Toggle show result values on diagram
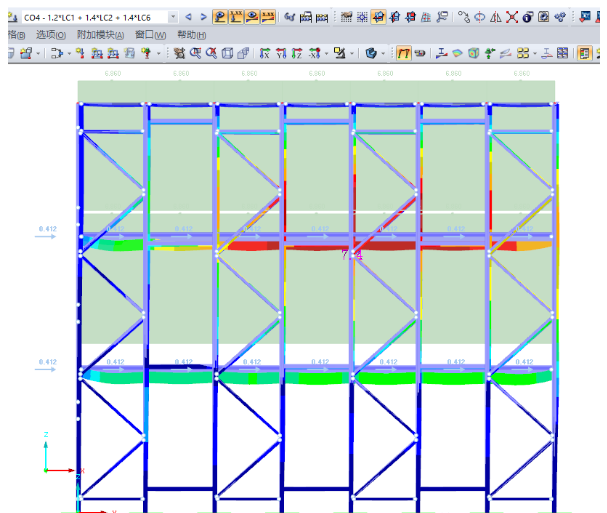This screenshot has height=513, width=607. click(236, 17)
